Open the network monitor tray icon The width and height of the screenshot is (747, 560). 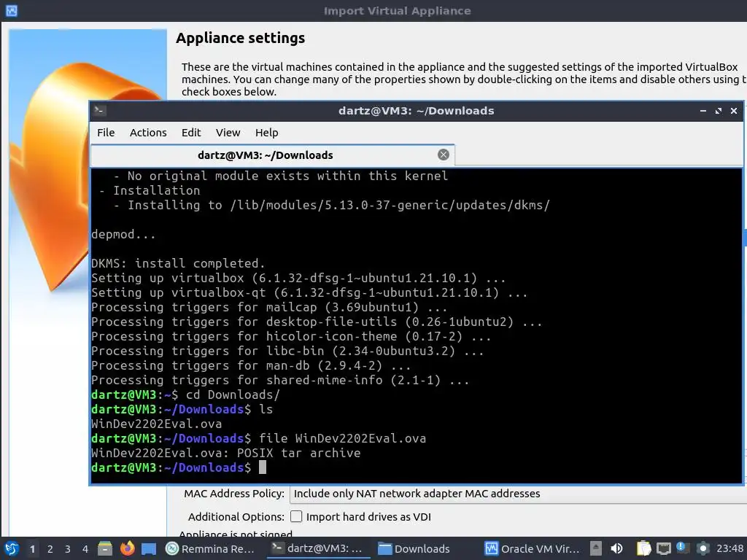coord(663,548)
